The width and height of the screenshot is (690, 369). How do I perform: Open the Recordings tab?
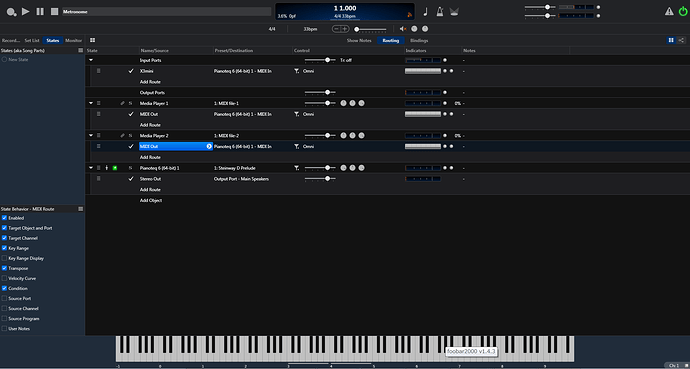[11, 40]
